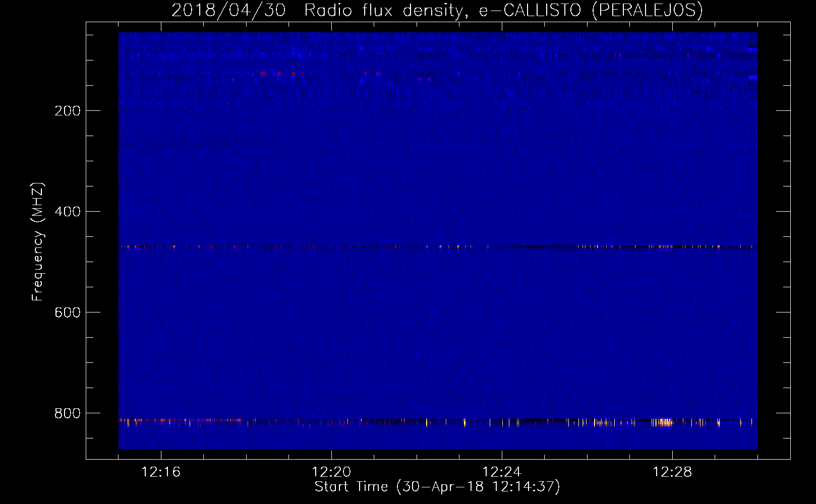Click the plot title '2018/04/30 Radio flux density'
Image resolution: width=816 pixels, height=504 pixels.
(437, 10)
